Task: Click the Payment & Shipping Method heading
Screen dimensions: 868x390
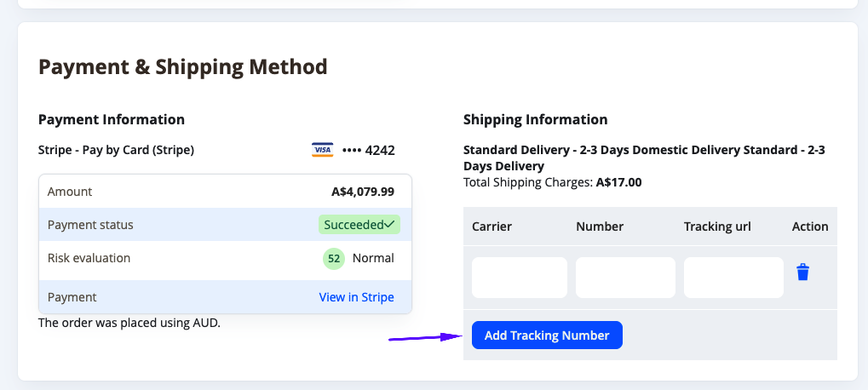Action: click(183, 66)
